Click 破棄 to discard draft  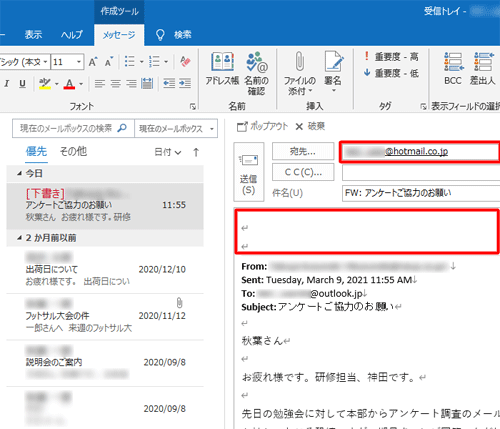(x=310, y=126)
